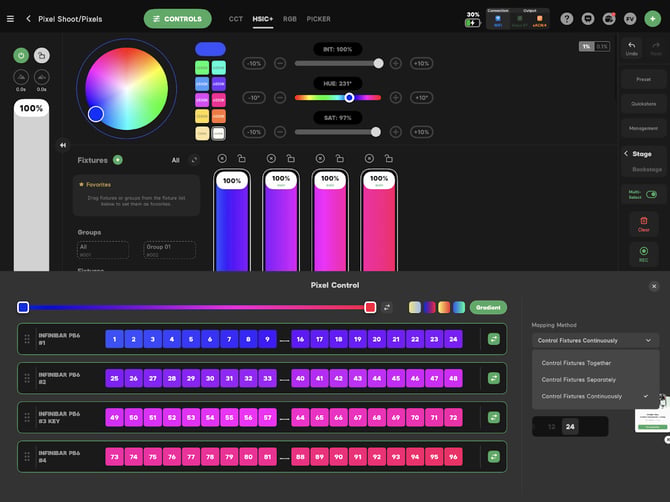Open the notifications icon with red dot
The height and width of the screenshot is (502, 670).
[x=609, y=19]
